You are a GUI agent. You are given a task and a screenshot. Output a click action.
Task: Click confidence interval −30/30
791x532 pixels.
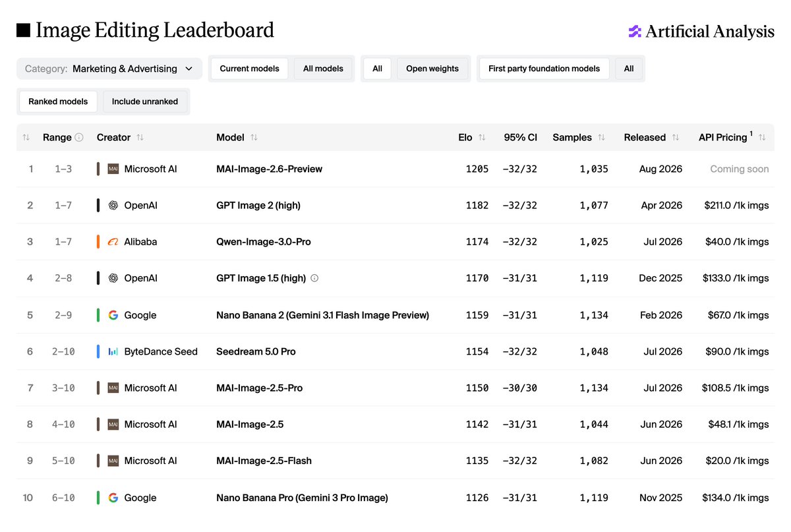click(519, 388)
